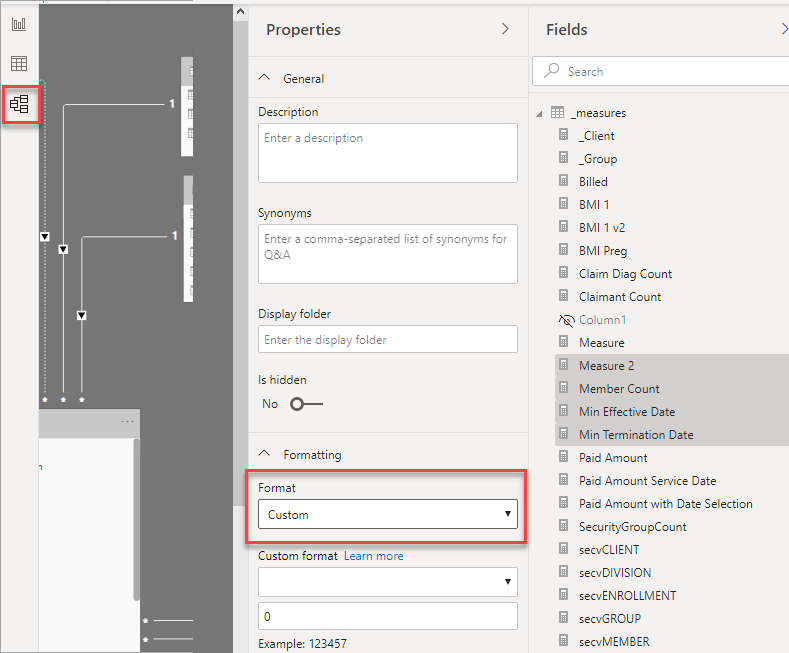Click the calculator icon beside _Client
Screen dimensions: 789x653
coord(564,135)
